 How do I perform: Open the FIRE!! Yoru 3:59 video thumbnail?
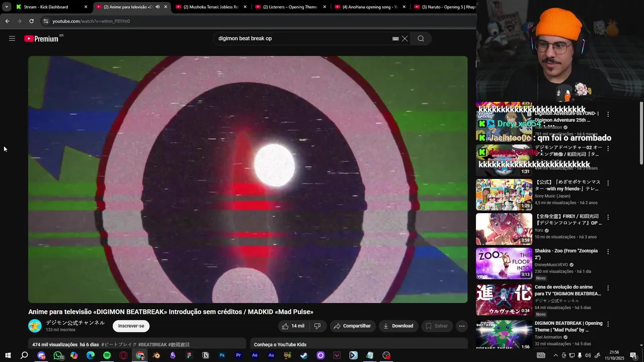(504, 229)
